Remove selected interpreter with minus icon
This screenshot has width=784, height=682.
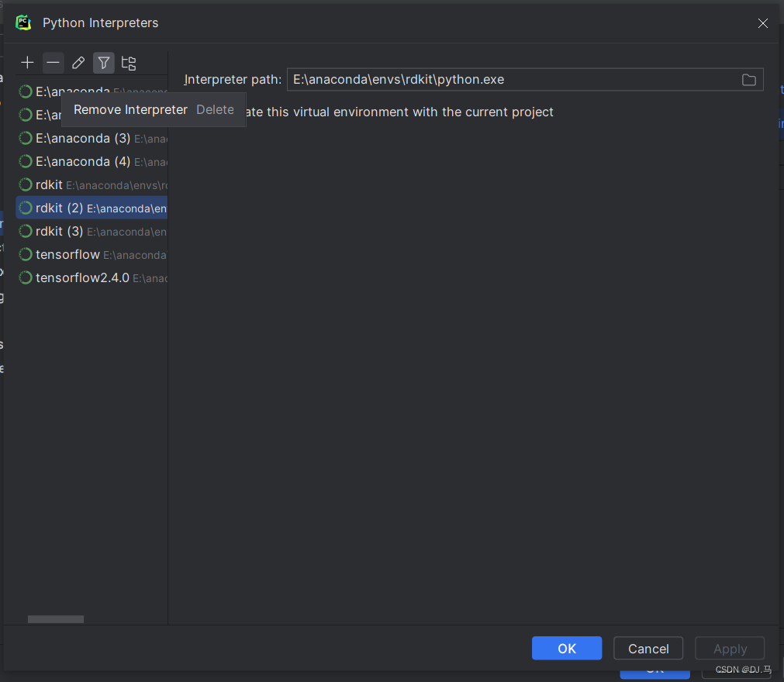[53, 63]
